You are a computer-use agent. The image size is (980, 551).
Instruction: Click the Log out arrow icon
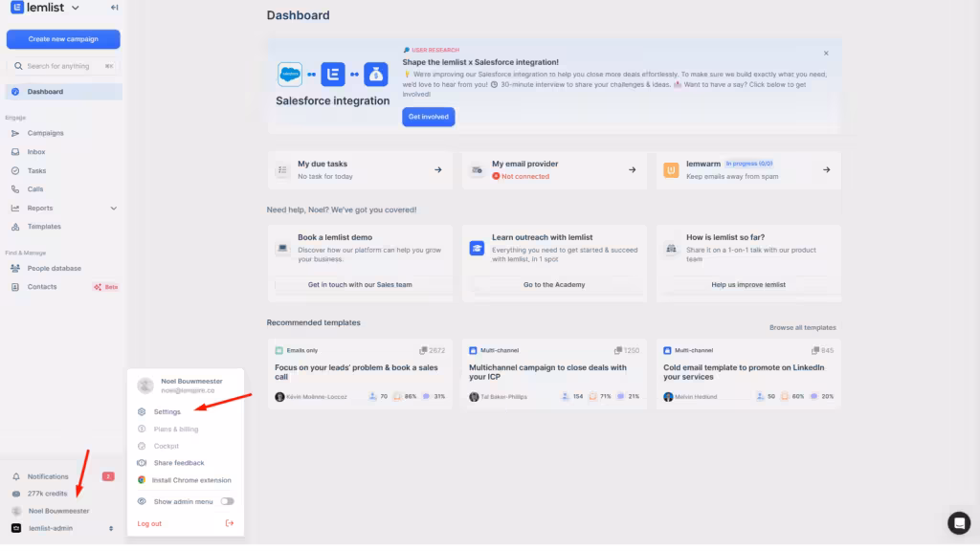click(x=229, y=523)
